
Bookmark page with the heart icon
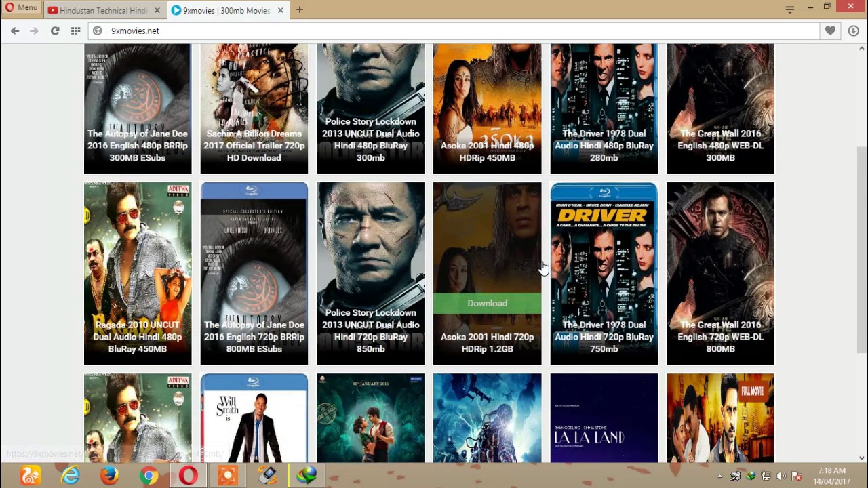pos(830,30)
